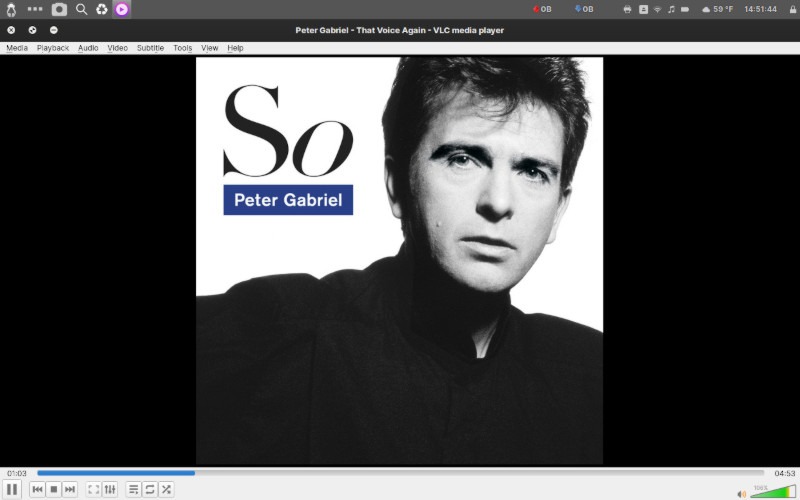Screen dimensions: 800x500
Task: Click the recycle icon in top panel
Action: click(x=102, y=9)
